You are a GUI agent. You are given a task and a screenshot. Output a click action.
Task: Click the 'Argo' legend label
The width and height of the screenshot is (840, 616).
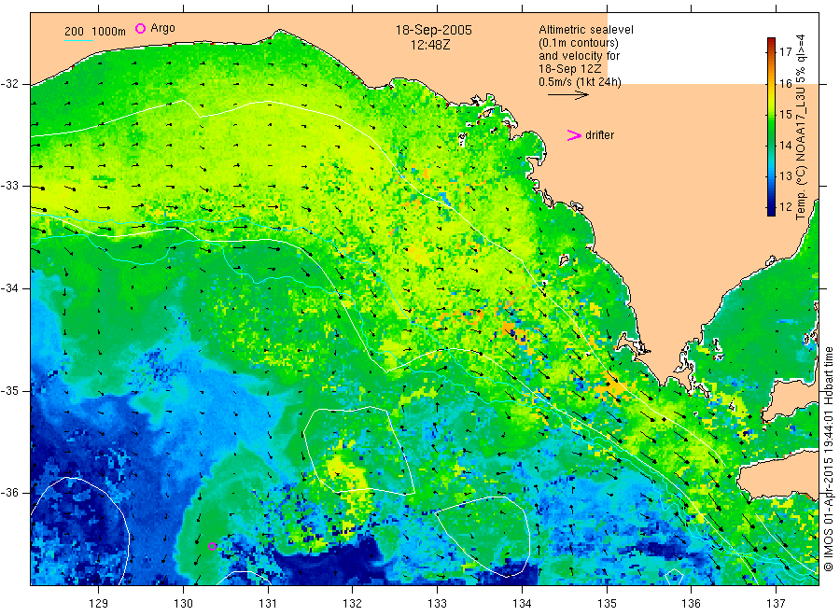(x=162, y=28)
